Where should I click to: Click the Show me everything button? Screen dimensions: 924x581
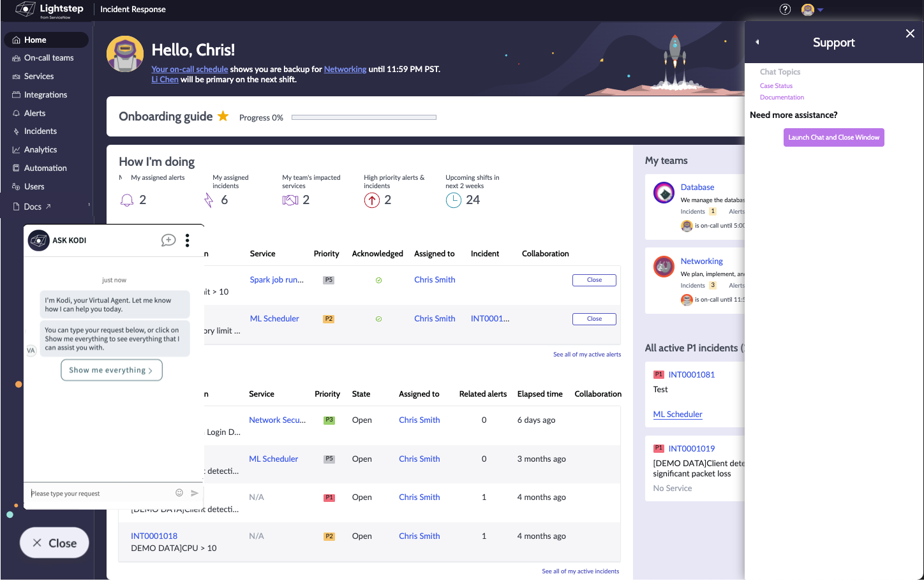pyautogui.click(x=112, y=370)
